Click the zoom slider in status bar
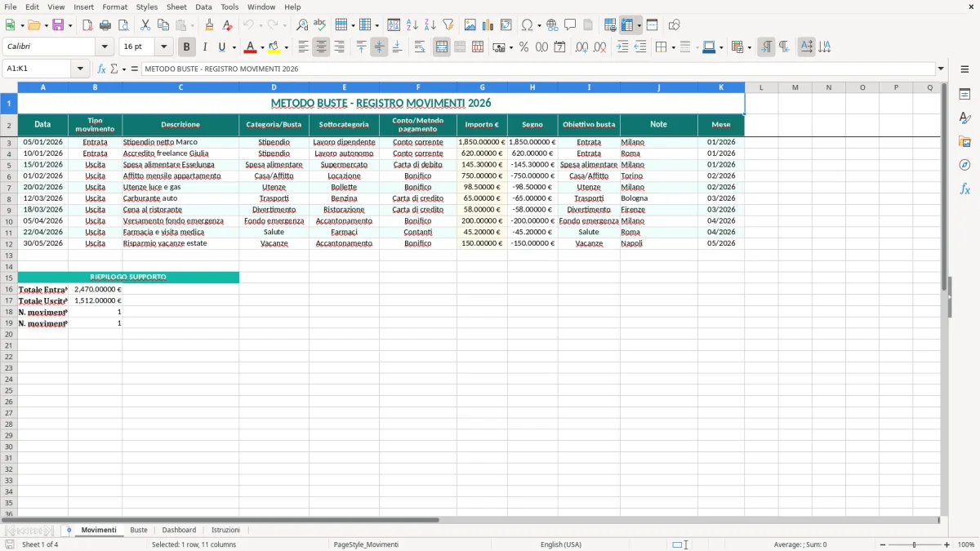Screen dimensions: 980x551 tap(915, 544)
